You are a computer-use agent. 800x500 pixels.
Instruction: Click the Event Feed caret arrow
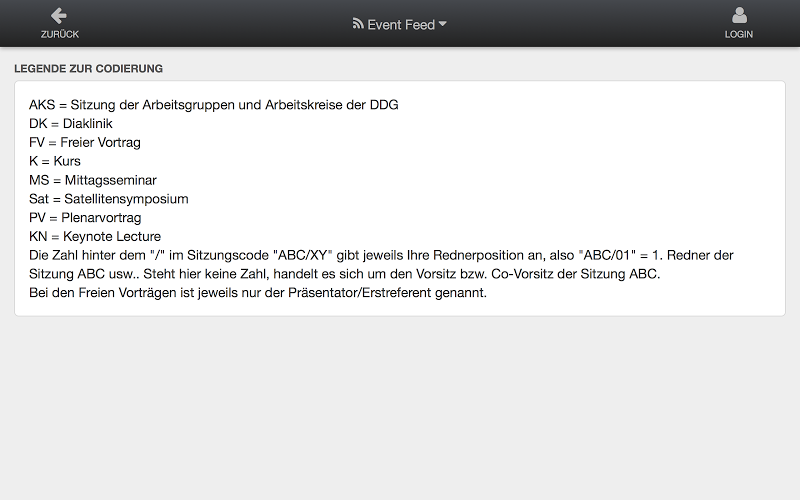[442, 24]
